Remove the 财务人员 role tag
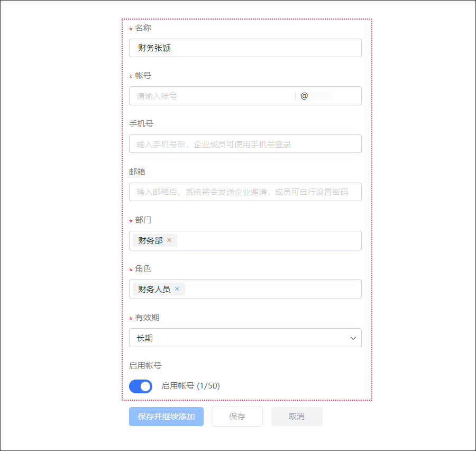 tap(177, 289)
